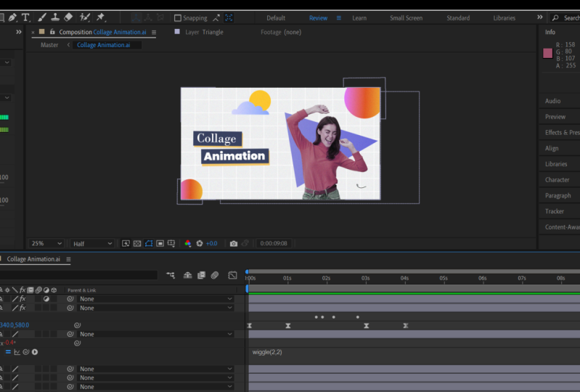Screen dimensions: 580x392
Task: Expand the Character panel
Action: click(x=557, y=180)
